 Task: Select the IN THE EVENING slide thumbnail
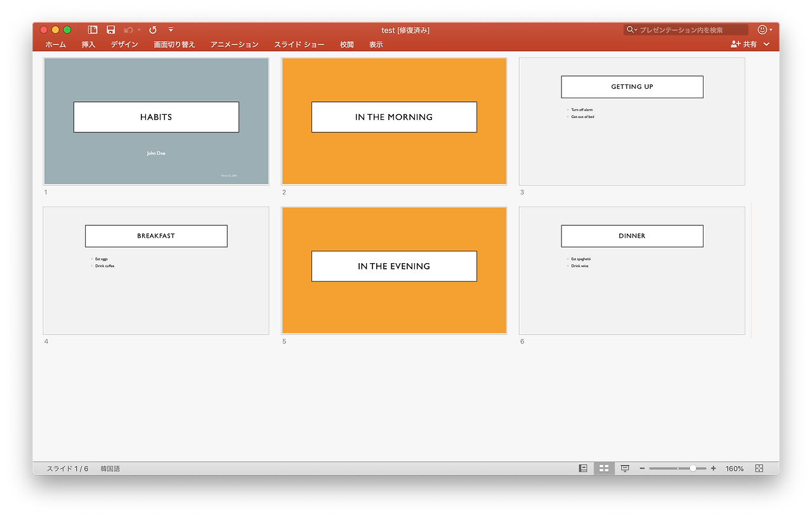click(x=394, y=270)
